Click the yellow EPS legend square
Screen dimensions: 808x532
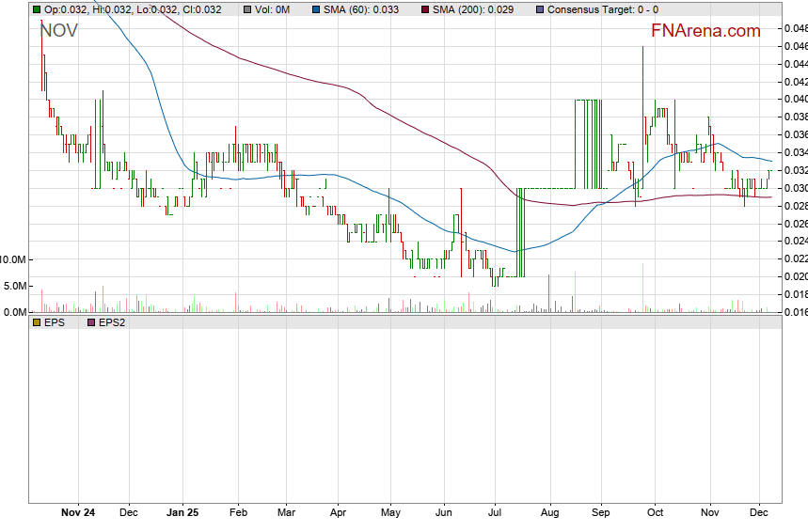[36, 322]
